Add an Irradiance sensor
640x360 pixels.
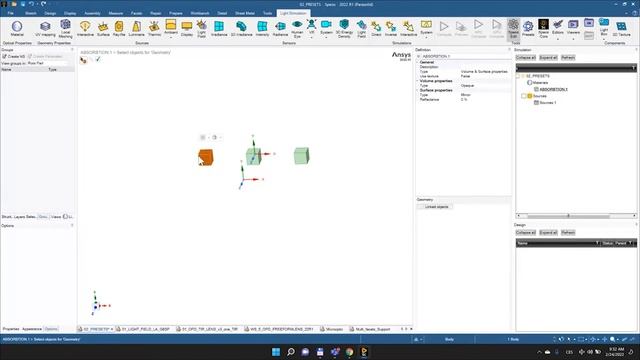point(219,29)
